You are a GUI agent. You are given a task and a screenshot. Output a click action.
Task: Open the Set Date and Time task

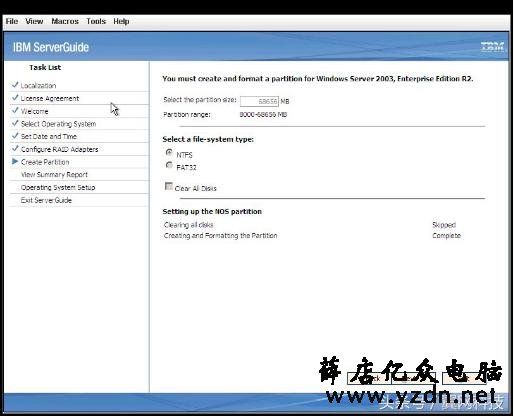point(49,137)
